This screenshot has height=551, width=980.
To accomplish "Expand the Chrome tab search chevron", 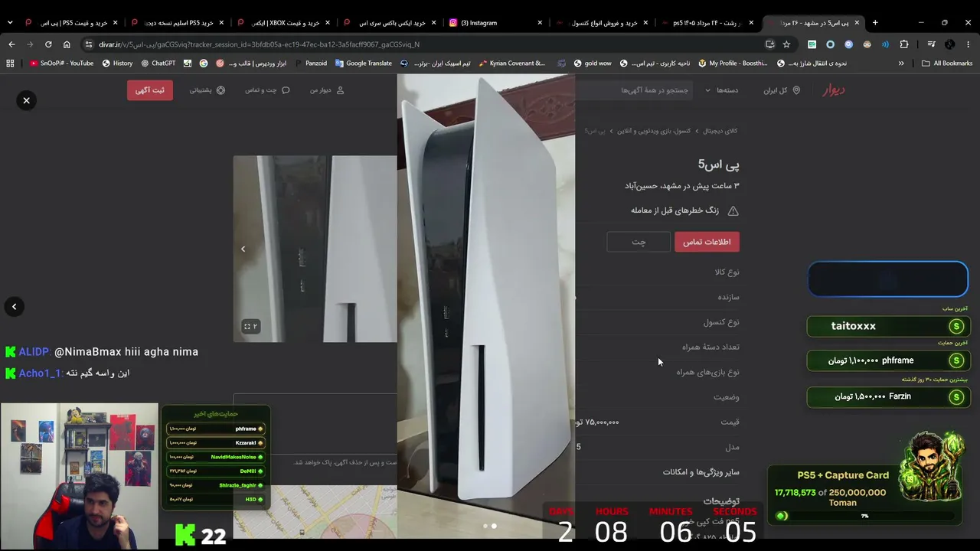I will (x=10, y=23).
